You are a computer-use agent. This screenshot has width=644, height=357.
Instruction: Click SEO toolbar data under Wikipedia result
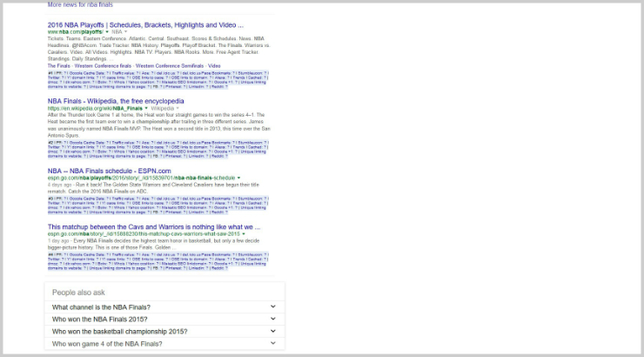click(x=158, y=150)
